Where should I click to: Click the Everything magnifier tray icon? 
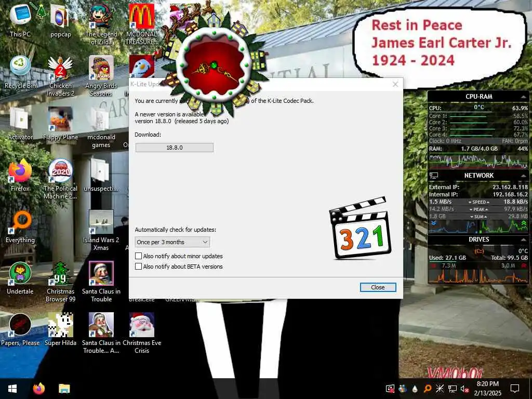point(428,389)
